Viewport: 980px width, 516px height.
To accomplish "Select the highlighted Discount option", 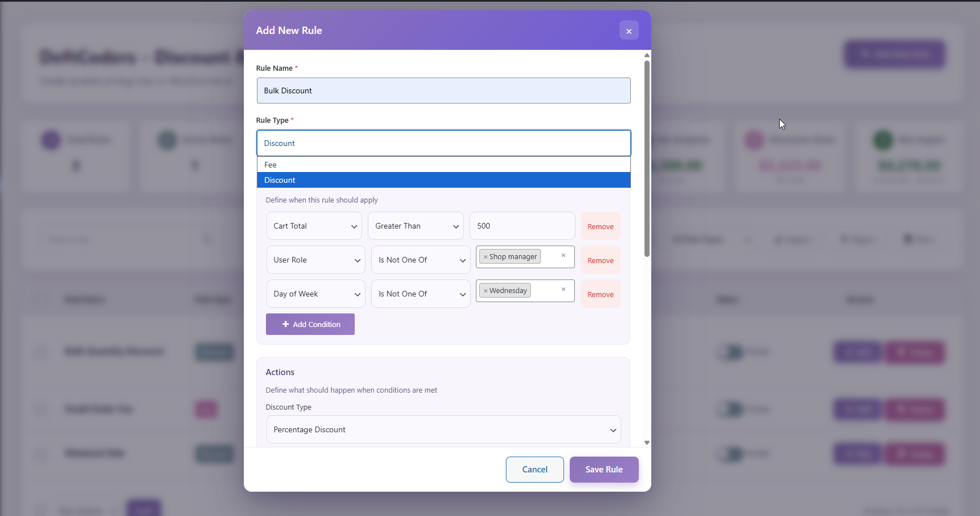I will click(443, 179).
